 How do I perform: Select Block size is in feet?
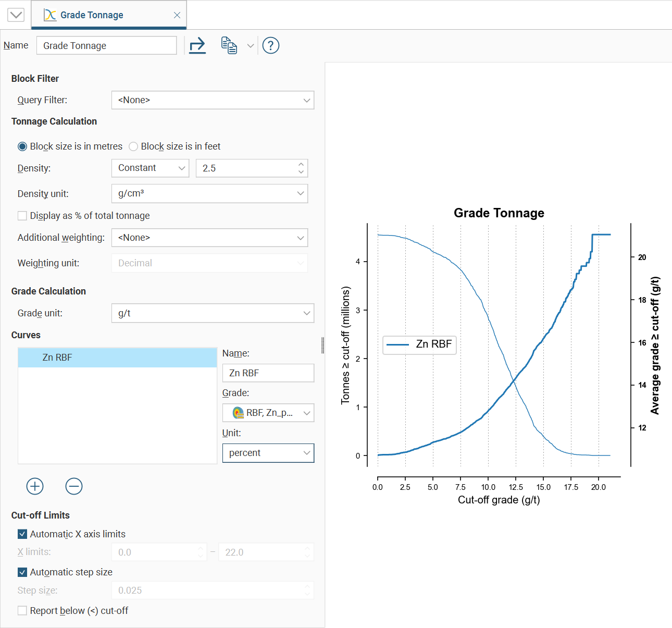click(x=134, y=146)
